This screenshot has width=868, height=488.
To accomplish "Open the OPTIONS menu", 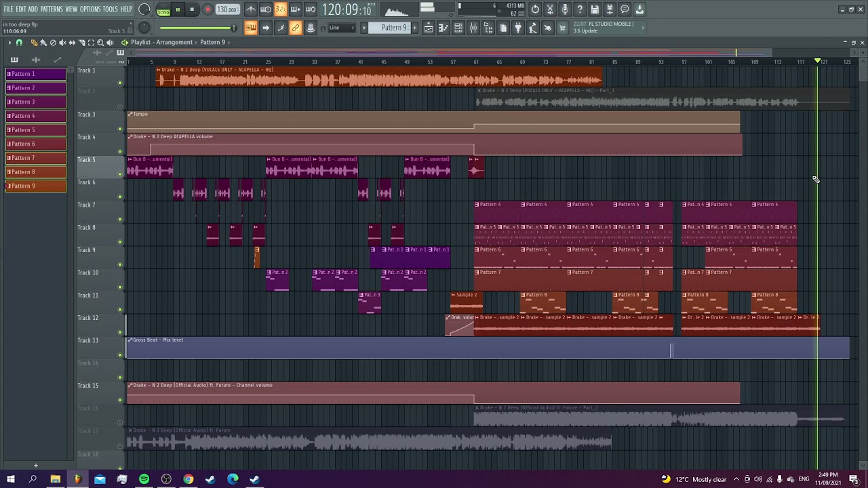I will [x=90, y=9].
